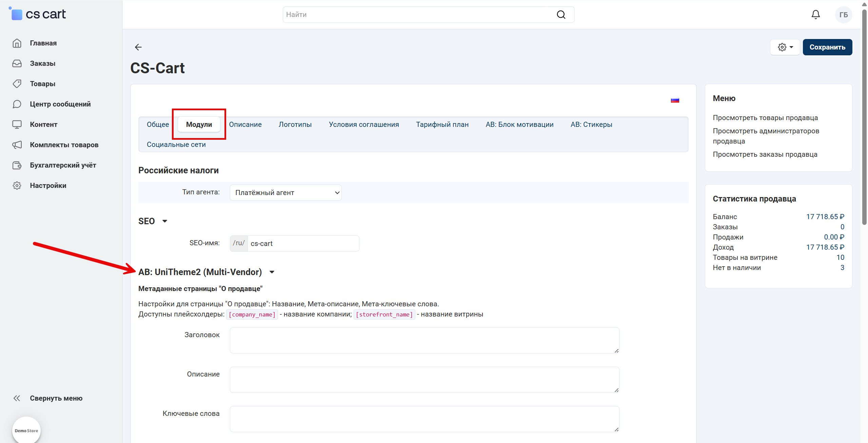Viewport: 868px width, 443px height.
Task: Click the Настройки menu label
Action: 48,186
